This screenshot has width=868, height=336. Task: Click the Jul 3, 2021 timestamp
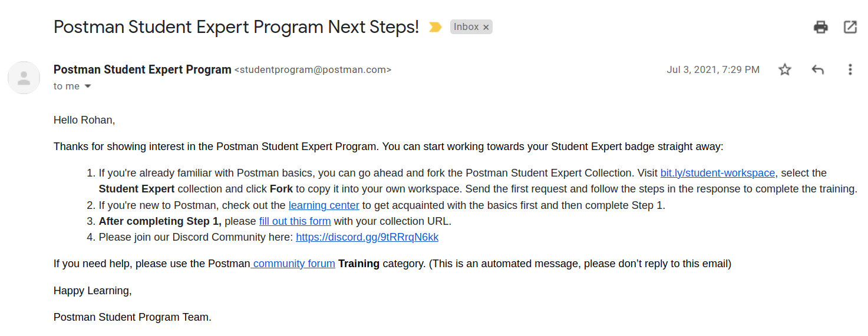click(x=713, y=69)
